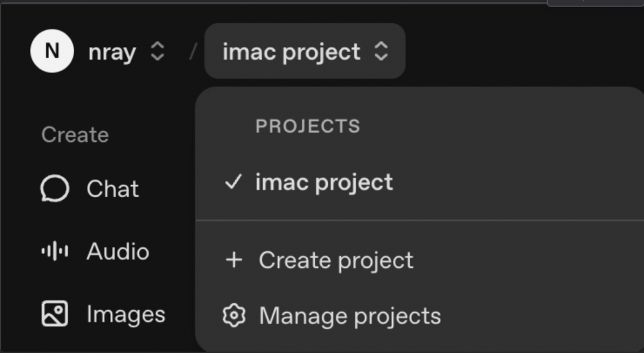The height and width of the screenshot is (353, 644).
Task: Select imac project in the Projects list
Action: click(x=324, y=182)
